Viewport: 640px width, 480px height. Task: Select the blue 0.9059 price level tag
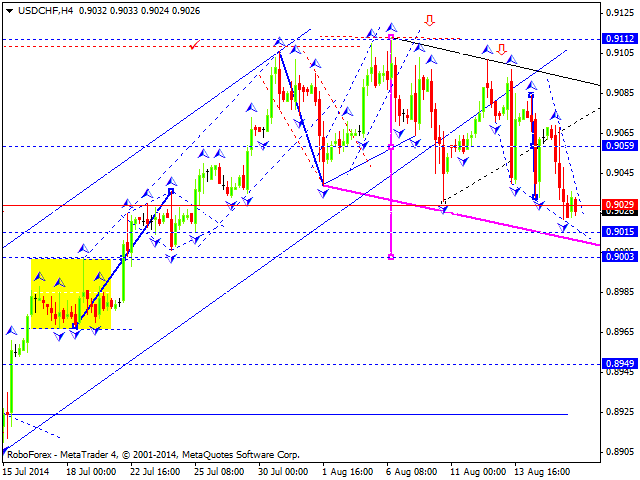[620, 146]
